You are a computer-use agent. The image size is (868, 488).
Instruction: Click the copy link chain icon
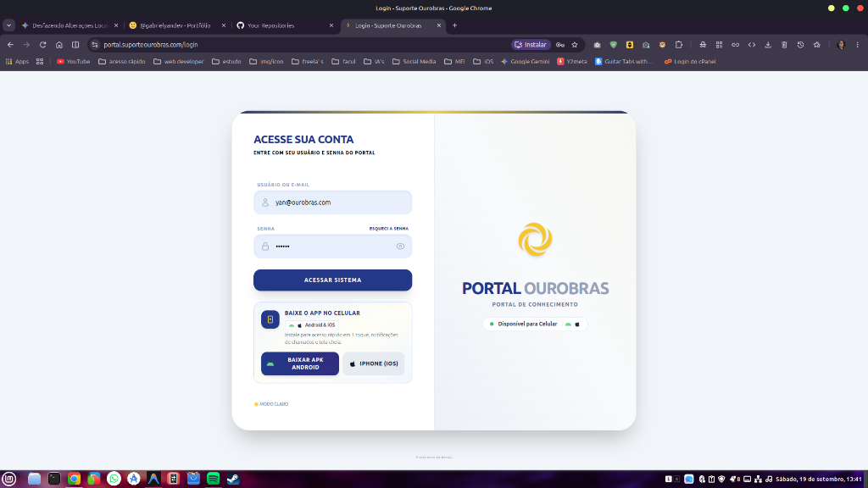pos(735,45)
